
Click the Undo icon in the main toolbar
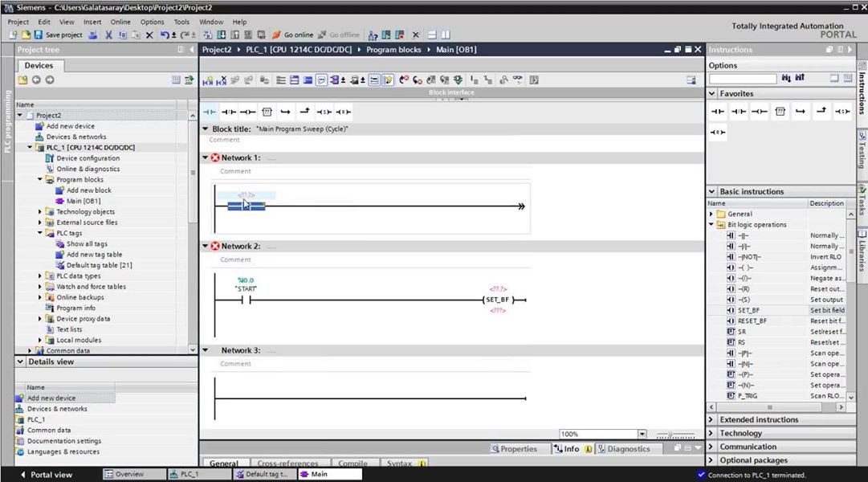click(x=165, y=35)
